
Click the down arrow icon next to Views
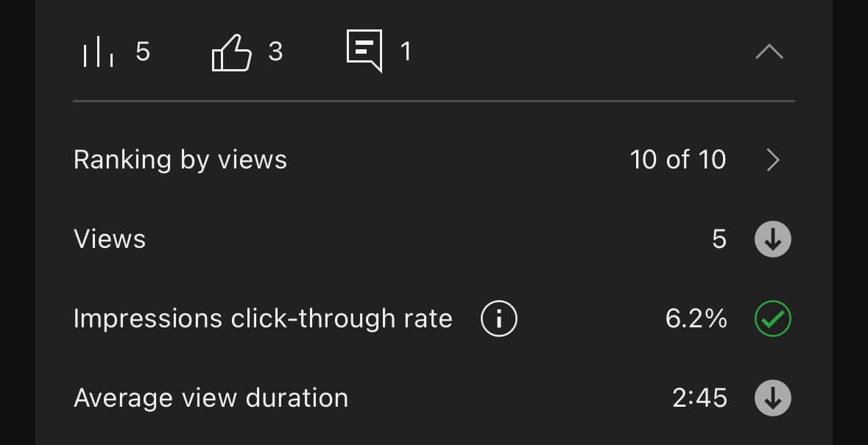tap(773, 239)
